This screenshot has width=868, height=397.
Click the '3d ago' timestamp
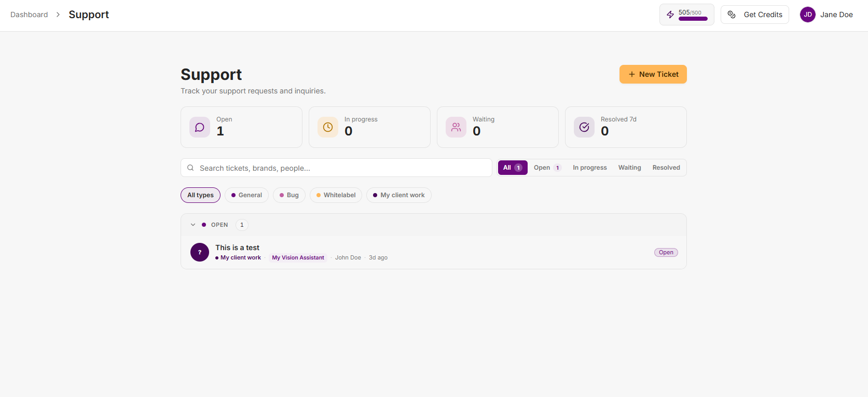tap(378, 257)
